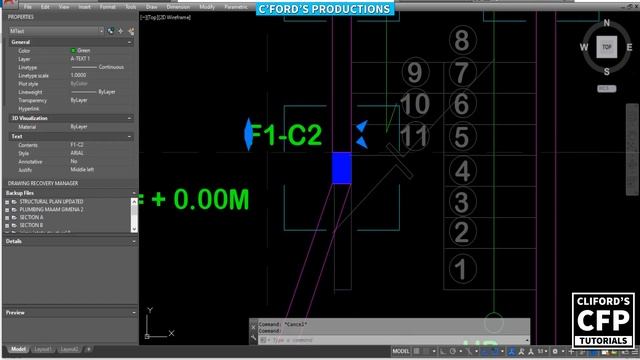
Task: Expand SECTION A backup entry
Action: 7,218
